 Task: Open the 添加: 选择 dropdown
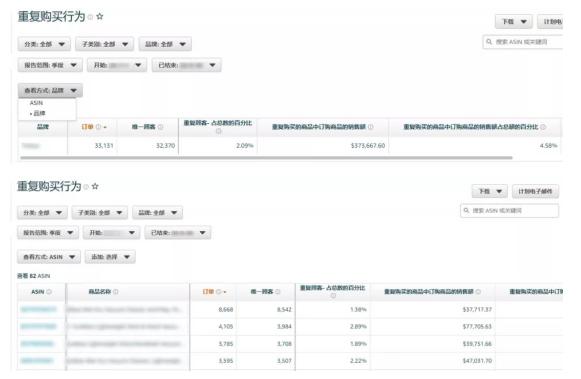click(110, 257)
